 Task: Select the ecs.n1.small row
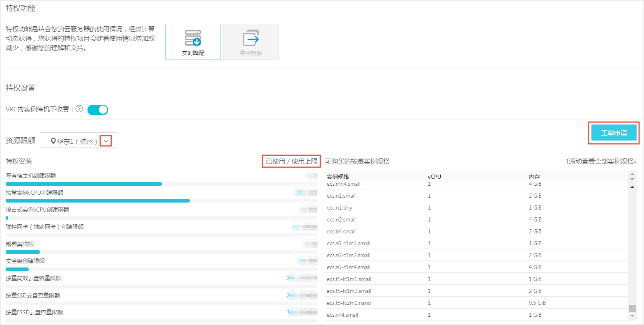tap(476, 196)
